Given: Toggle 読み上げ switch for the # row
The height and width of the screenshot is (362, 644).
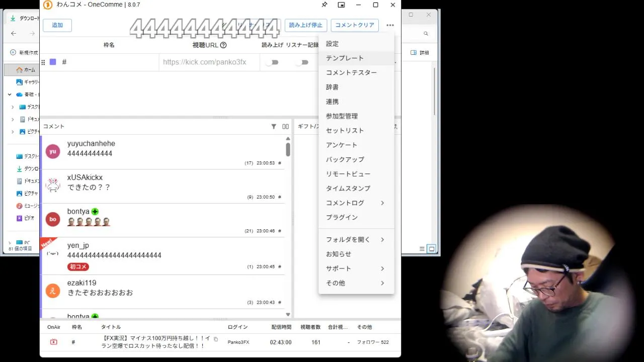Looking at the screenshot, I should coord(272,62).
